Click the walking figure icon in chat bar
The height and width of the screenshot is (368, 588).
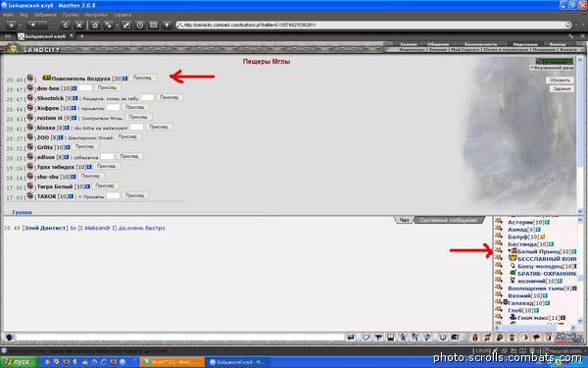[403, 338]
